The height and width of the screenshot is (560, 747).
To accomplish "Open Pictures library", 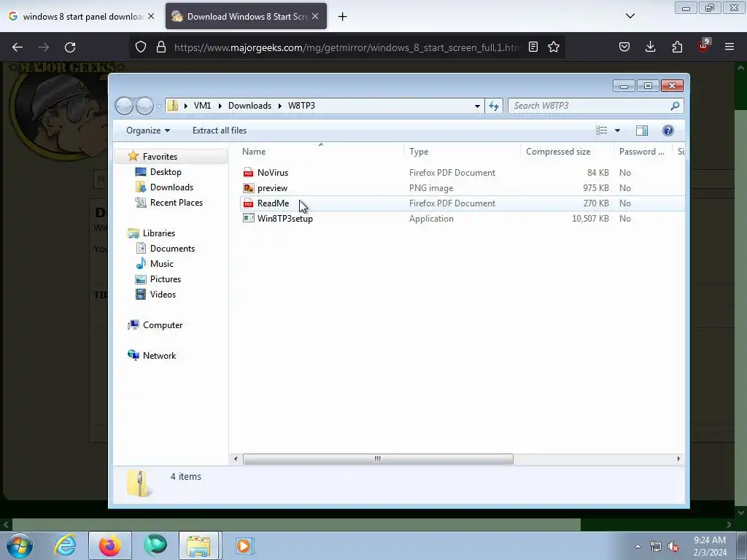I will click(166, 279).
